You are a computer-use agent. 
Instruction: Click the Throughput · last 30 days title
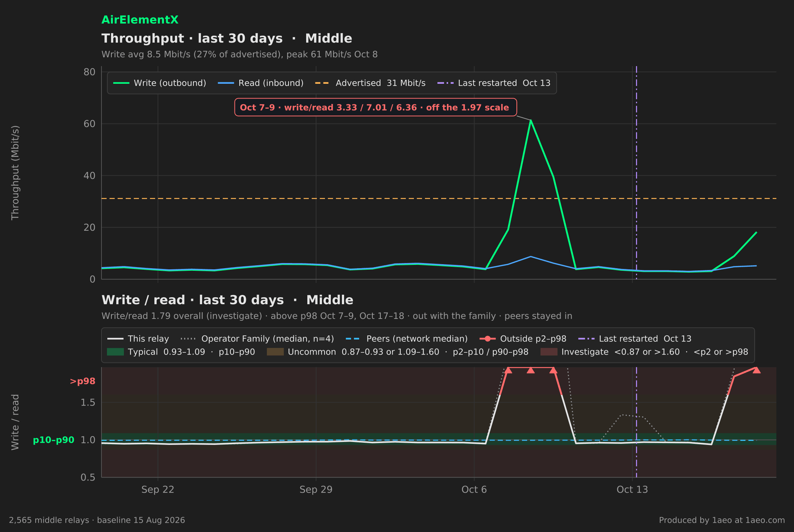pos(227,39)
